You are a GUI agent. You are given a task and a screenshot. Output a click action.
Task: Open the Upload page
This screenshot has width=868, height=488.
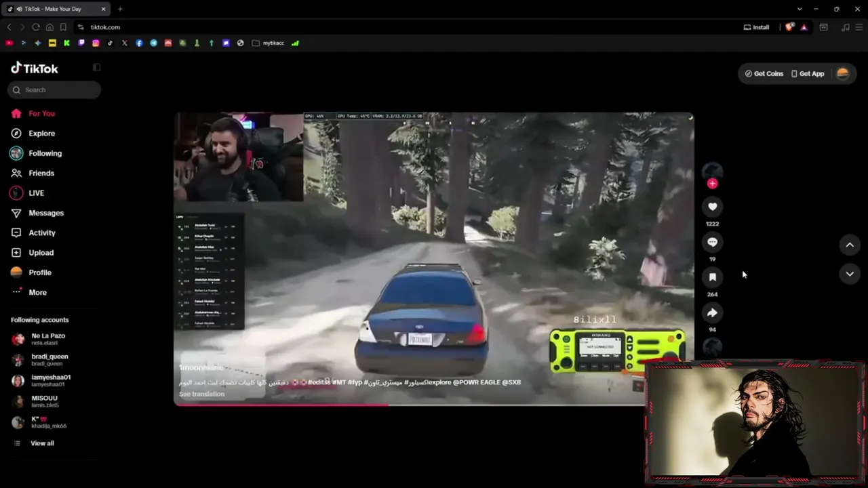pos(41,253)
